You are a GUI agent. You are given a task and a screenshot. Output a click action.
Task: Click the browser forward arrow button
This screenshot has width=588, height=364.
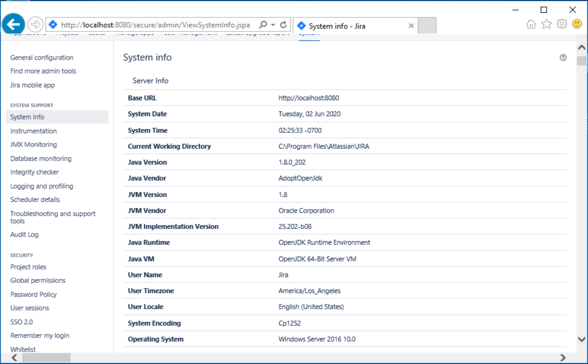click(x=35, y=24)
